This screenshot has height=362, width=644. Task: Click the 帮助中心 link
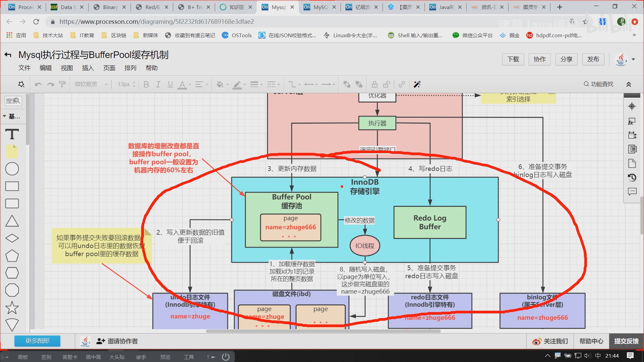[591, 341]
